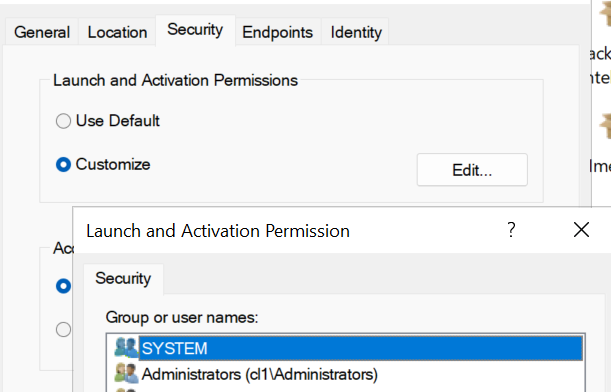Image resolution: width=611 pixels, height=392 pixels.
Task: Click the top package icon at right edge
Action: (605, 14)
